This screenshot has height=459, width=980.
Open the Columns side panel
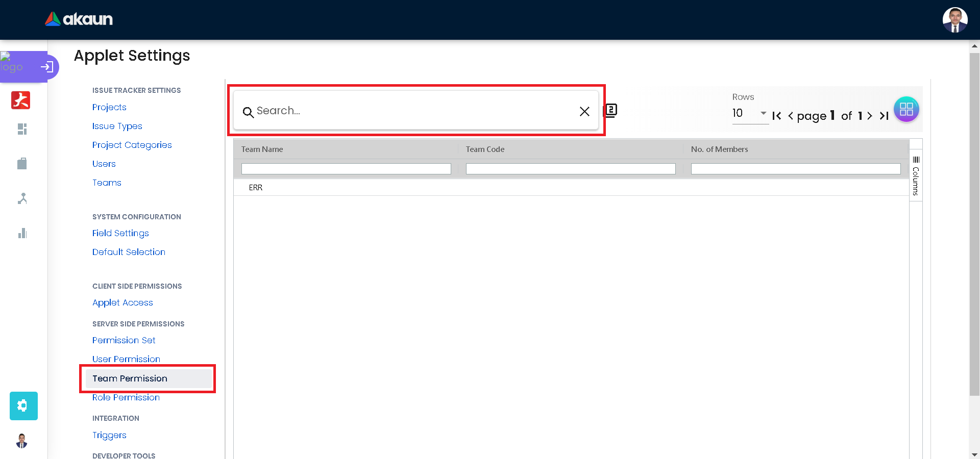click(x=916, y=176)
